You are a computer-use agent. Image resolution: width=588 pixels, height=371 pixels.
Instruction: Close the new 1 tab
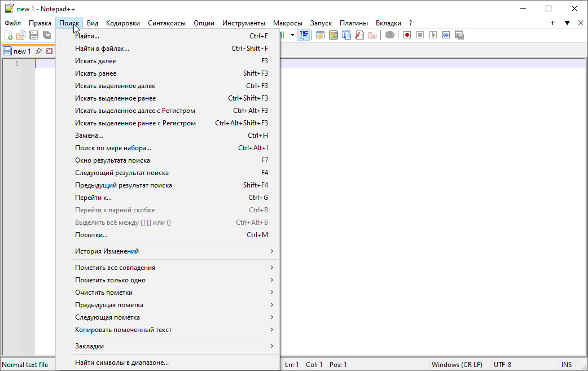click(49, 51)
